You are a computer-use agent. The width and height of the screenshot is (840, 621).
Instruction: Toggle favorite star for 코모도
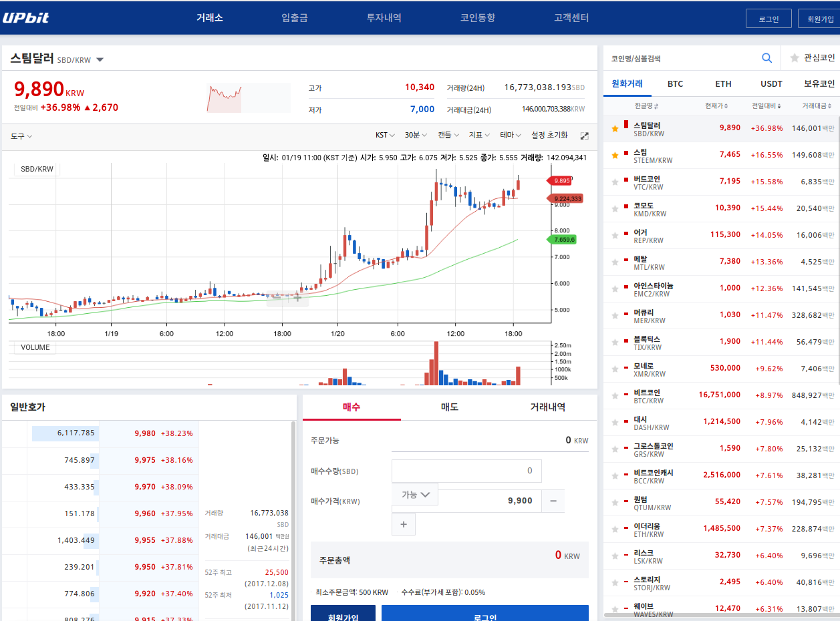pos(615,209)
